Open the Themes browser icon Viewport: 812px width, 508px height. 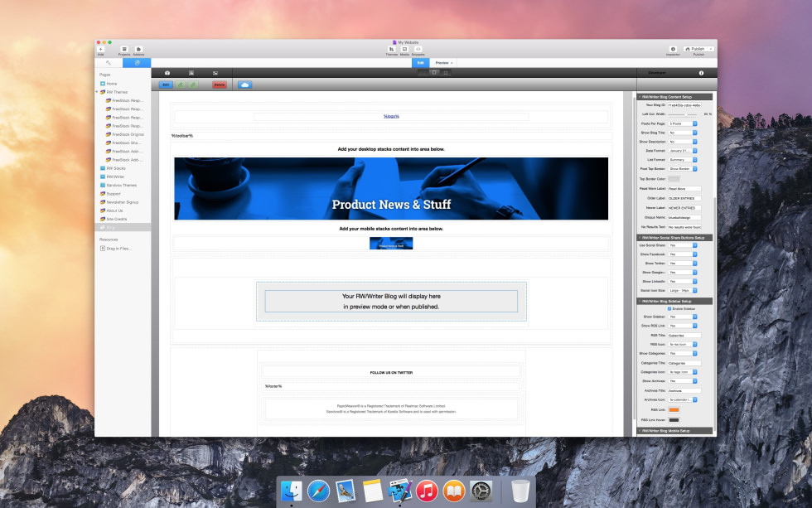tap(391, 49)
